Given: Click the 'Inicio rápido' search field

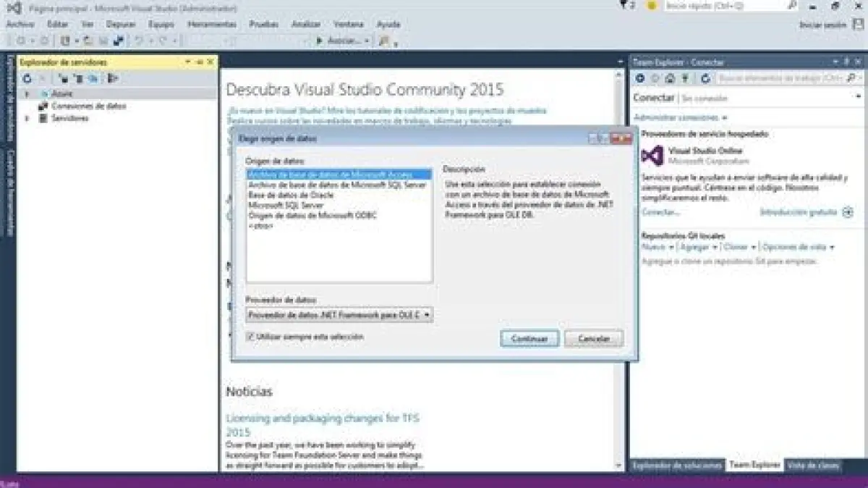Looking at the screenshot, I should [723, 6].
